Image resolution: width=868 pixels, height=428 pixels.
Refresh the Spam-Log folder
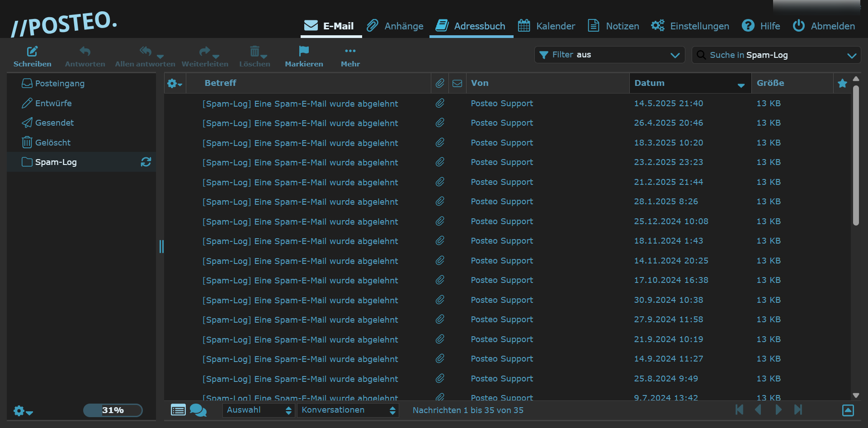[x=146, y=162]
